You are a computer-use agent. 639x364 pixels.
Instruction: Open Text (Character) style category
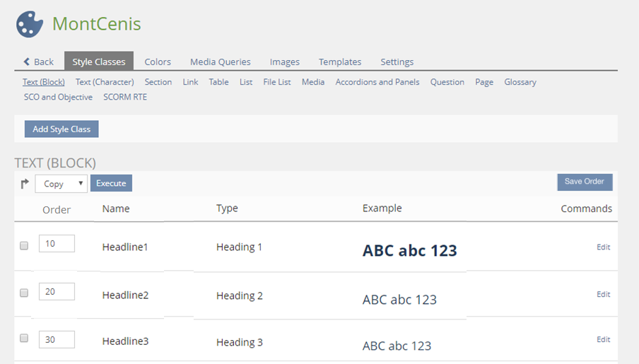coord(105,82)
